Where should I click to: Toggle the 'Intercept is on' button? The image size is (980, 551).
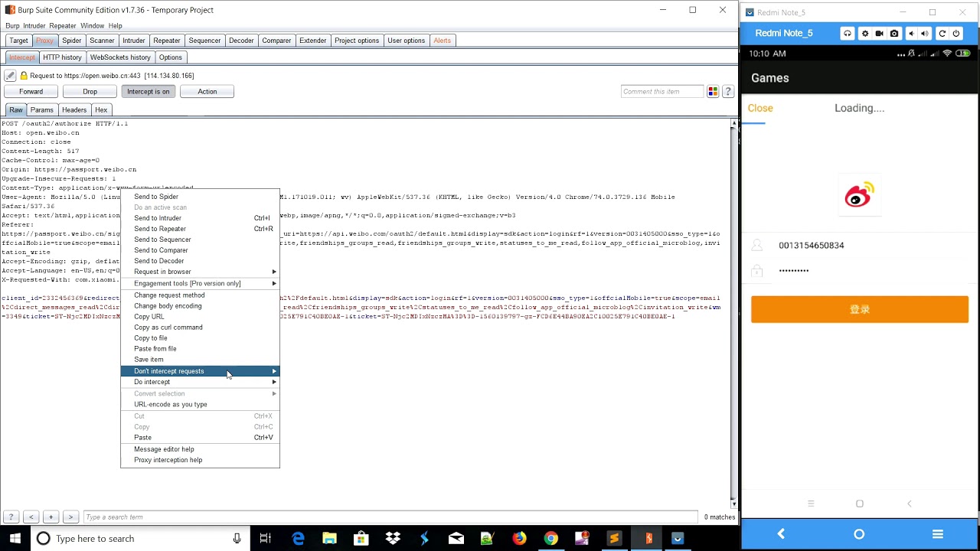click(x=149, y=92)
